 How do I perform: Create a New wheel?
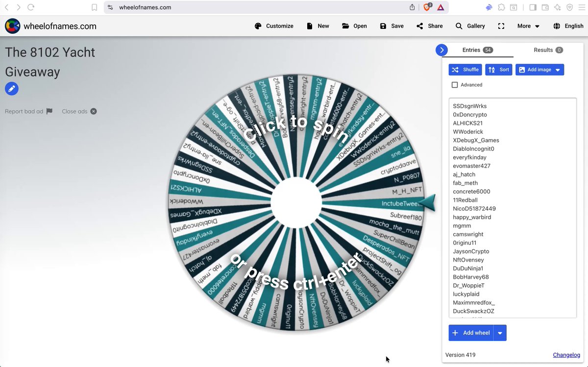[x=318, y=26]
